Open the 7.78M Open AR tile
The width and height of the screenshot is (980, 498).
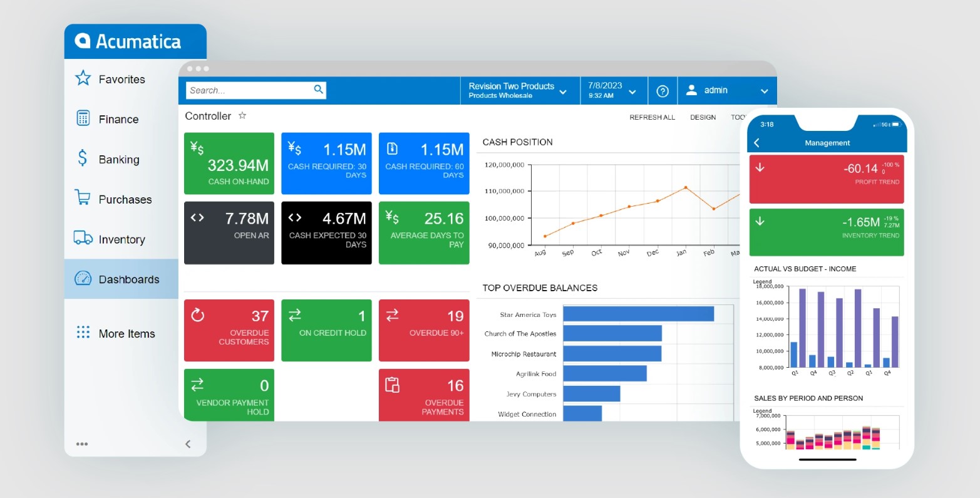click(x=229, y=232)
